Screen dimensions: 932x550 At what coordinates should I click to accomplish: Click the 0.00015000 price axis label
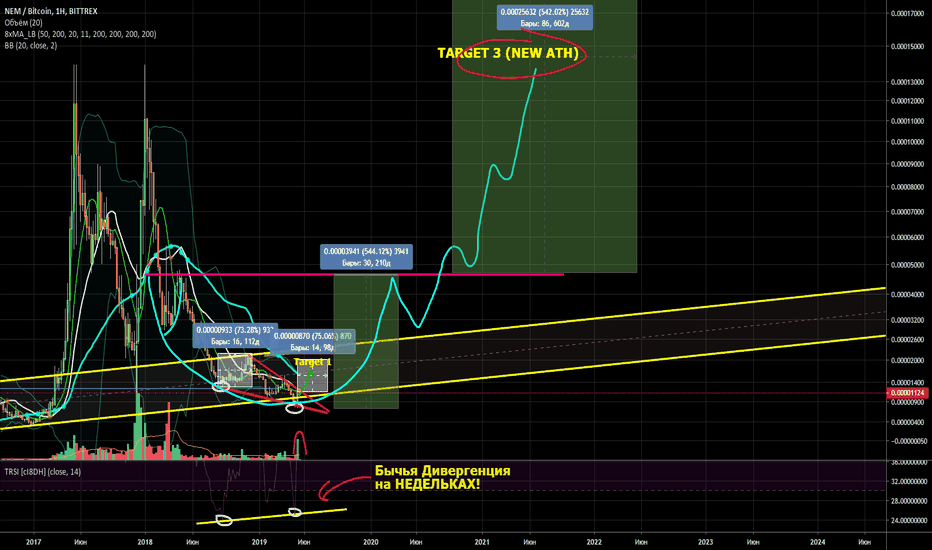[x=908, y=46]
